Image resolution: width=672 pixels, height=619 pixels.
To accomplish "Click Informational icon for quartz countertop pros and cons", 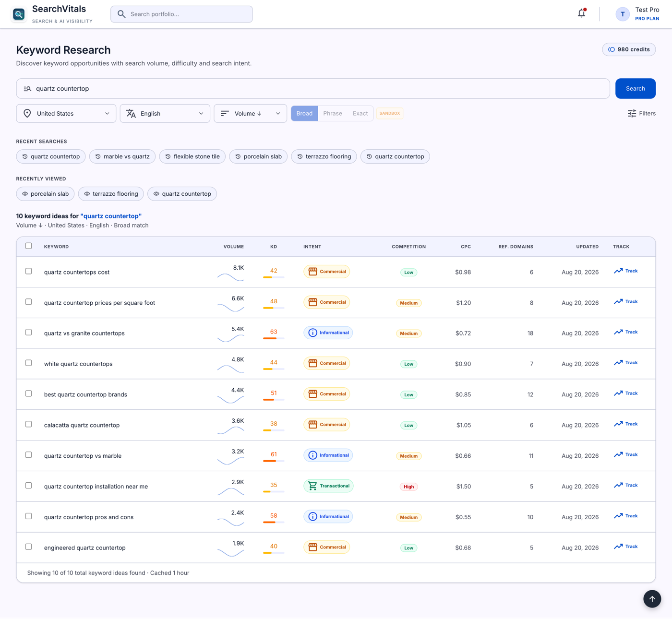I will coord(312,516).
